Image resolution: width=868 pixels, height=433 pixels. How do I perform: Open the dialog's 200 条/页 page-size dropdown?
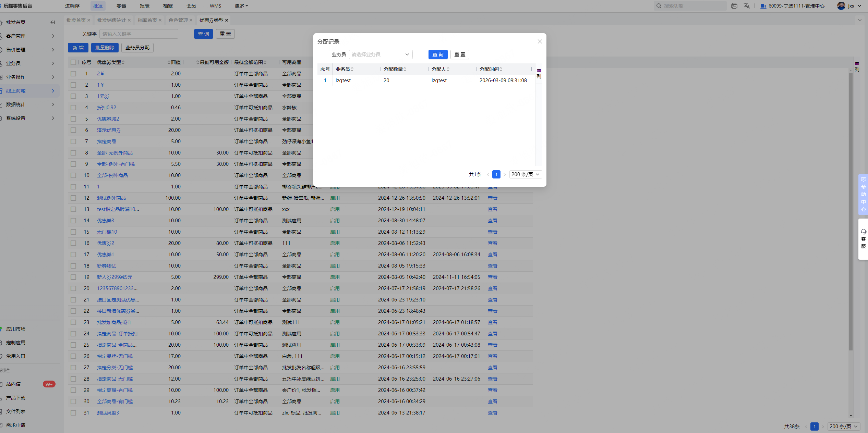point(525,174)
